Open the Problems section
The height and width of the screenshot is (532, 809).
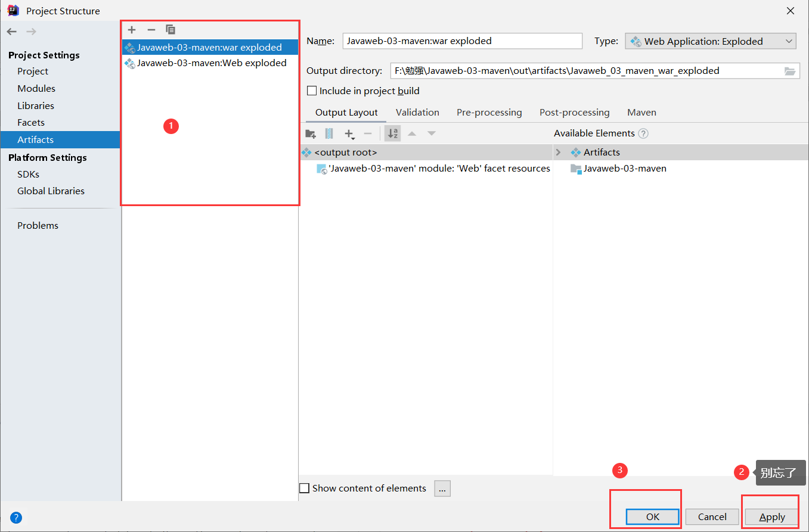pos(38,226)
